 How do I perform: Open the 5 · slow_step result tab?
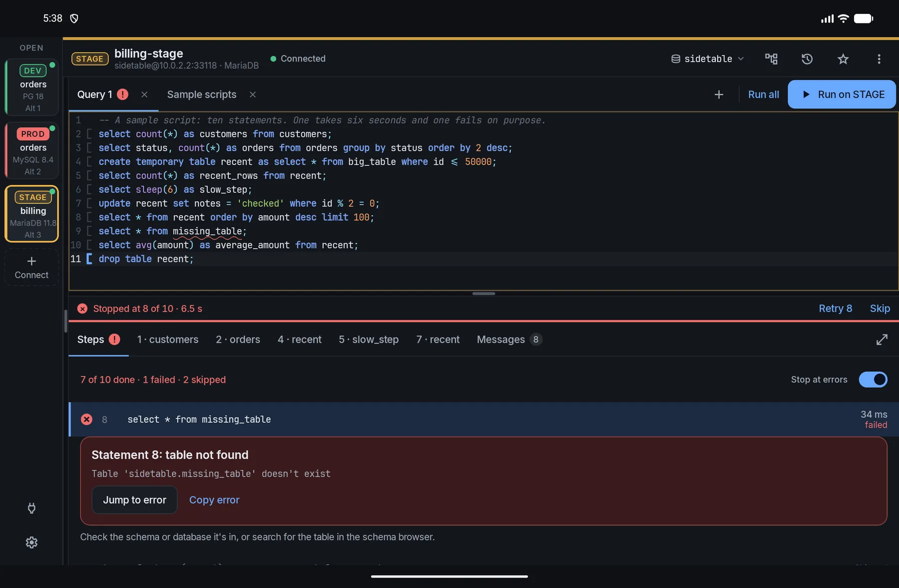coord(369,339)
